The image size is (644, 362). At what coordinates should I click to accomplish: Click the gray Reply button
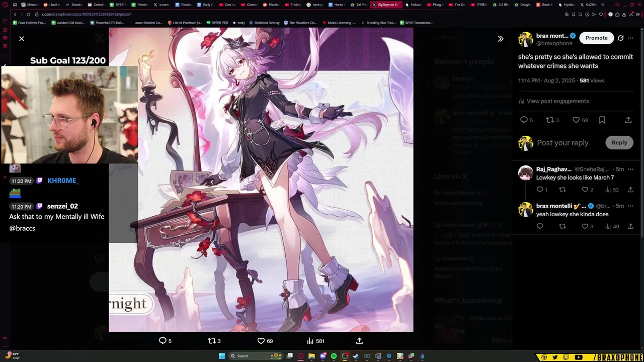pyautogui.click(x=619, y=143)
